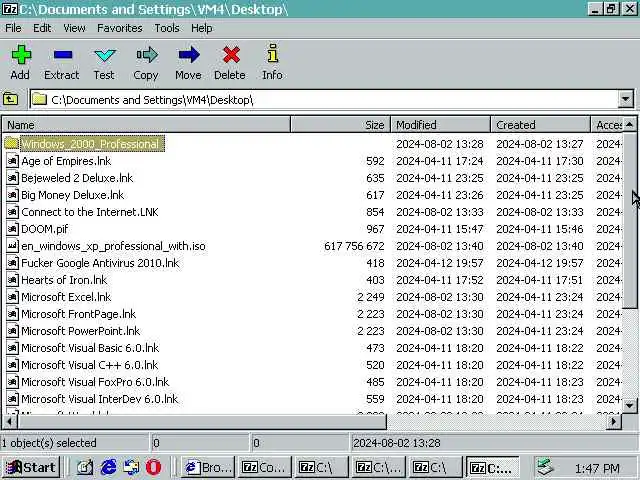
Task: Click the green Add toolbar icon
Action: pos(21,55)
